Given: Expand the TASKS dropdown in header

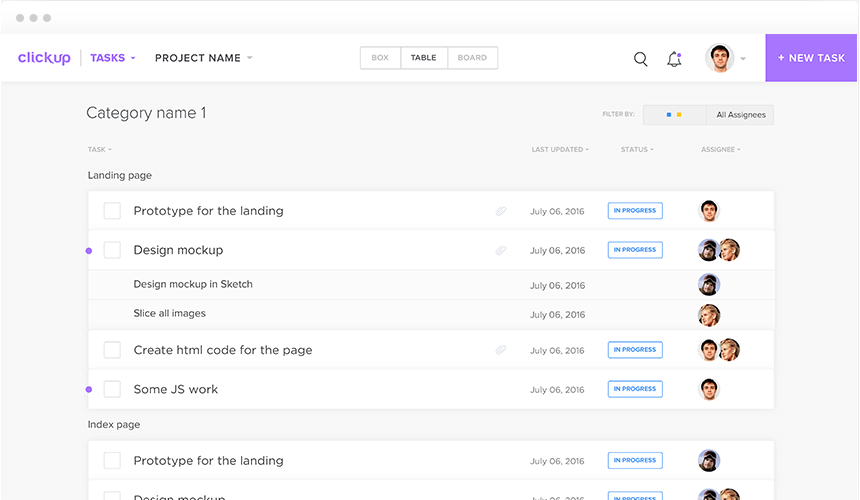Looking at the screenshot, I should click(x=112, y=58).
